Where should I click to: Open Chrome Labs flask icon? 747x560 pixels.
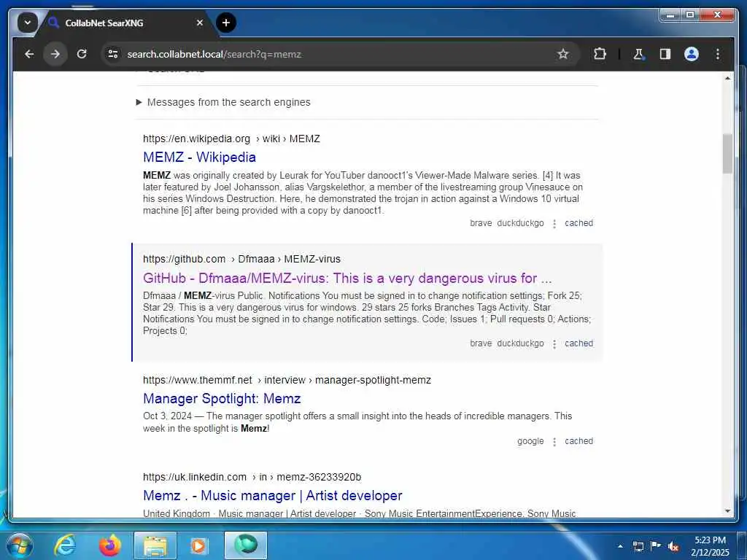(x=638, y=54)
